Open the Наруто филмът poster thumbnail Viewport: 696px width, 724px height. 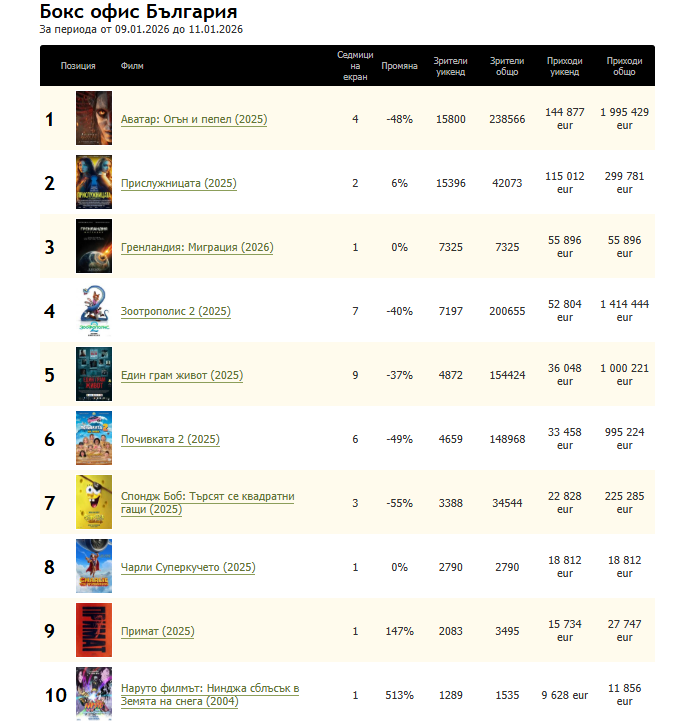[93, 693]
